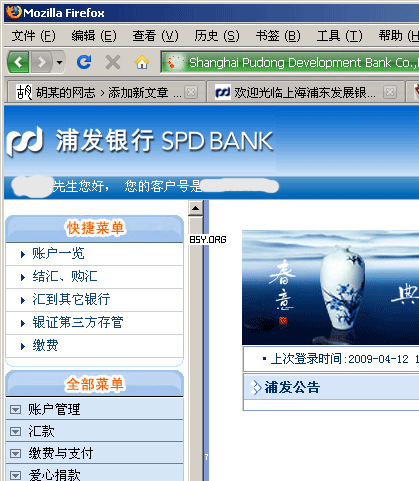
Task: Expand the 爱心捐款 menu section arrow
Action: [x=15, y=476]
